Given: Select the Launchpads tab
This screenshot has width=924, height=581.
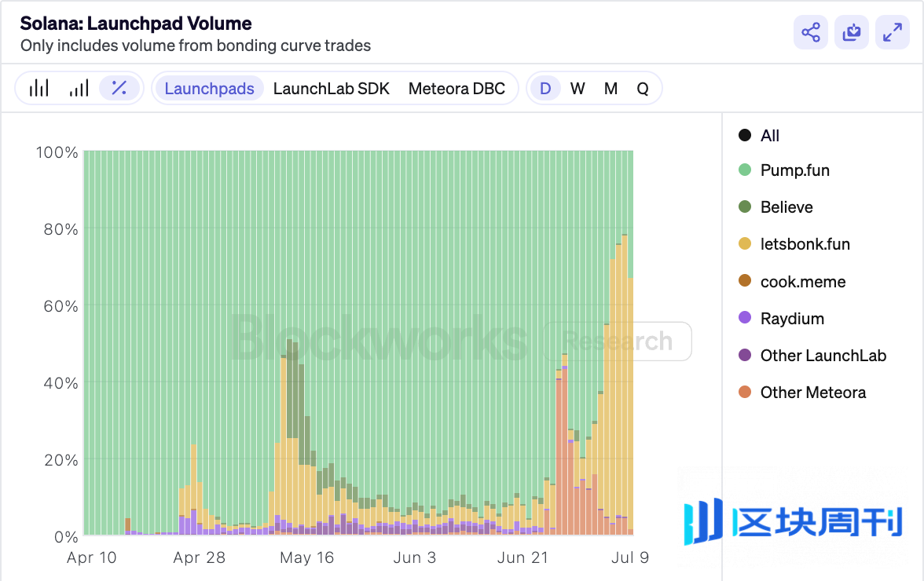Looking at the screenshot, I should pos(209,88).
